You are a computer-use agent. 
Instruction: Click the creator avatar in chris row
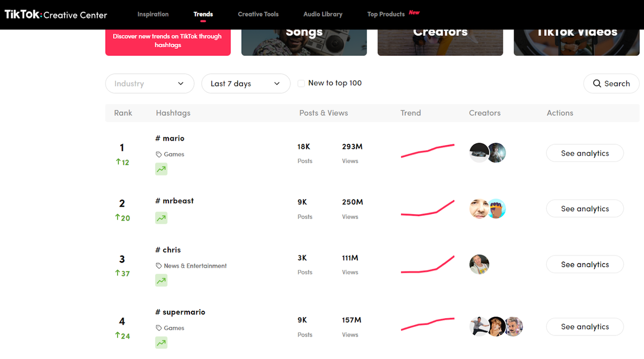coord(479,265)
